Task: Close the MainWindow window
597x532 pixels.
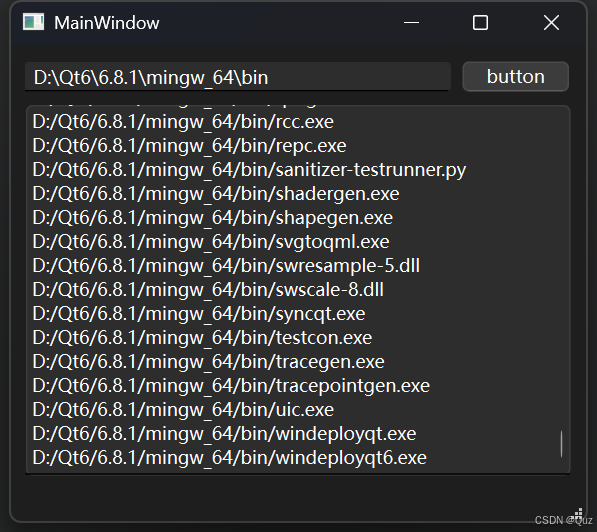Action: [x=551, y=23]
